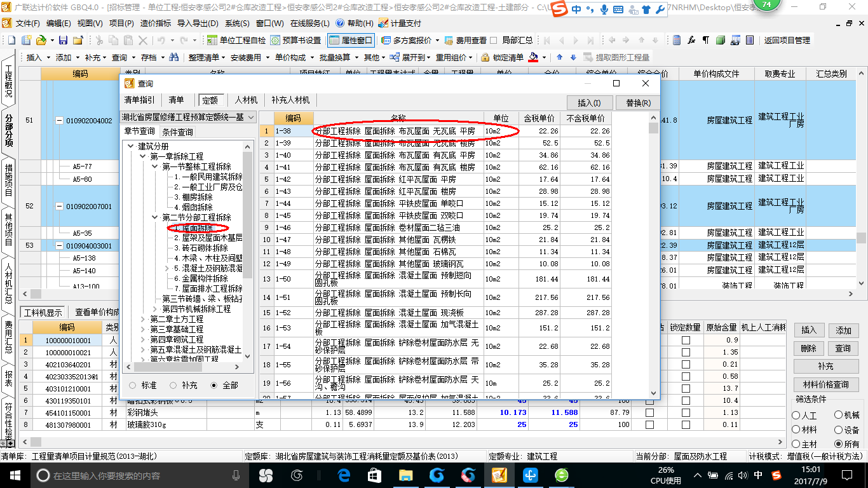Click the 补充 button on the right panel
Image resolution: width=868 pixels, height=488 pixels.
pyautogui.click(x=825, y=367)
